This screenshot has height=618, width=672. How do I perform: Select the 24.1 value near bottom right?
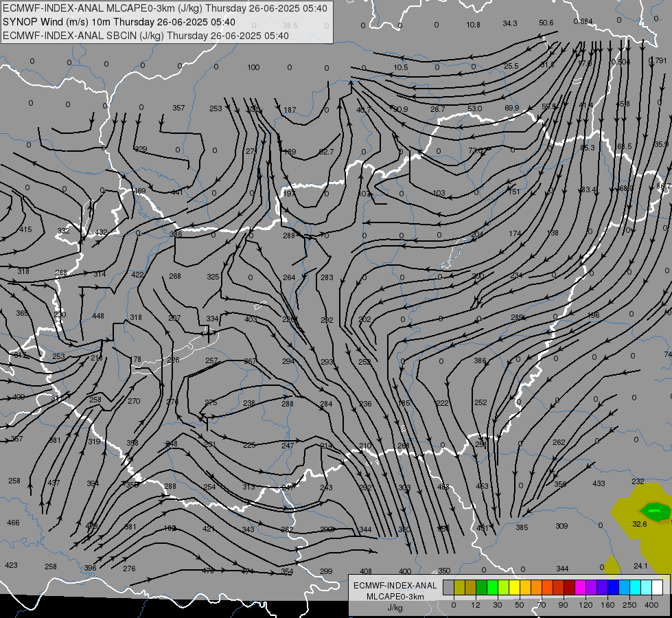pyautogui.click(x=640, y=566)
